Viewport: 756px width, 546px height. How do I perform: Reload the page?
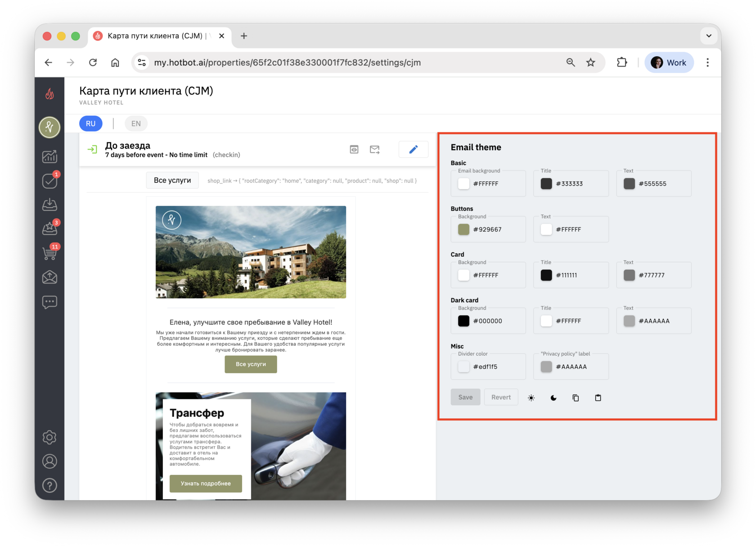93,63
